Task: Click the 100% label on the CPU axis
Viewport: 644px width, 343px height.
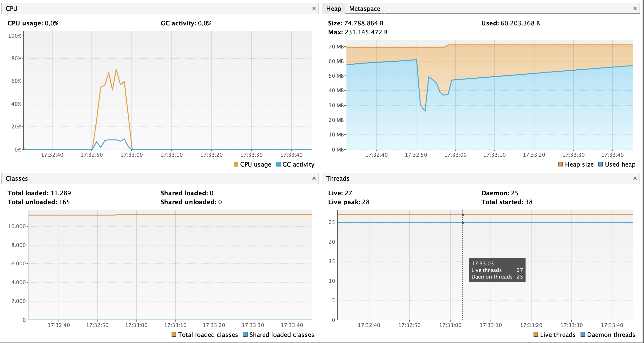Action: point(15,36)
